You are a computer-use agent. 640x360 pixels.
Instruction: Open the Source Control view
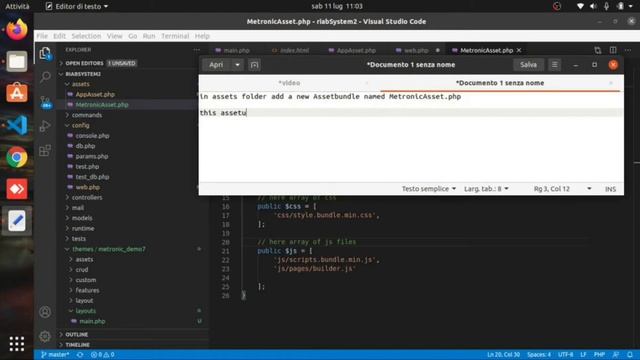point(45,102)
